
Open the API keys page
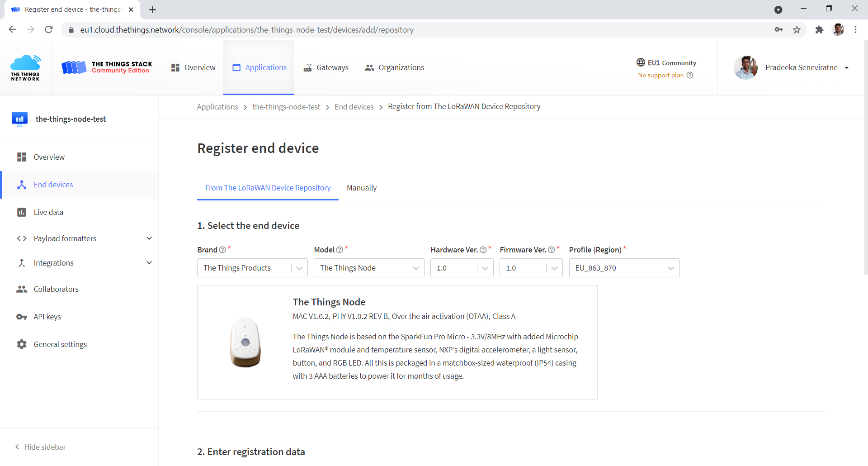[x=47, y=316]
